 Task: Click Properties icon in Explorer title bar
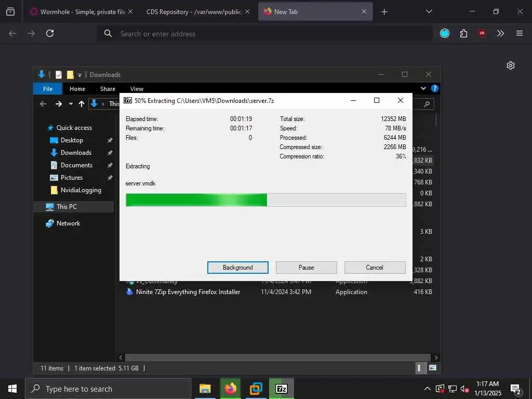point(58,75)
